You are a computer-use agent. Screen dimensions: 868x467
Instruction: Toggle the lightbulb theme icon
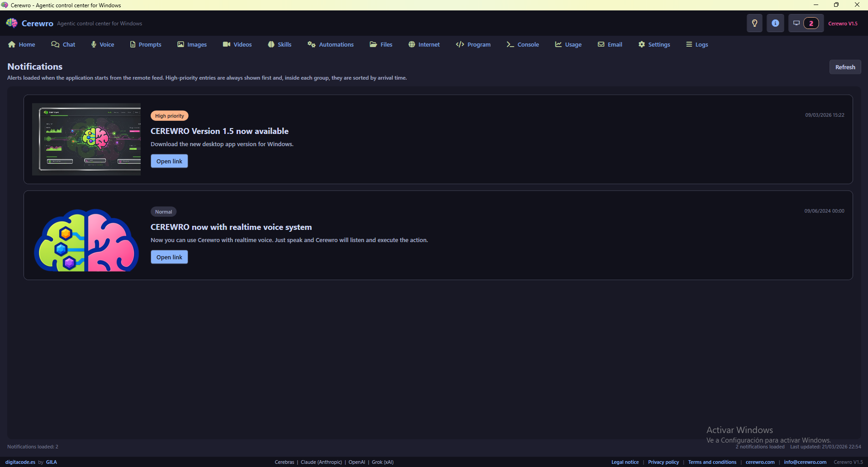click(754, 23)
